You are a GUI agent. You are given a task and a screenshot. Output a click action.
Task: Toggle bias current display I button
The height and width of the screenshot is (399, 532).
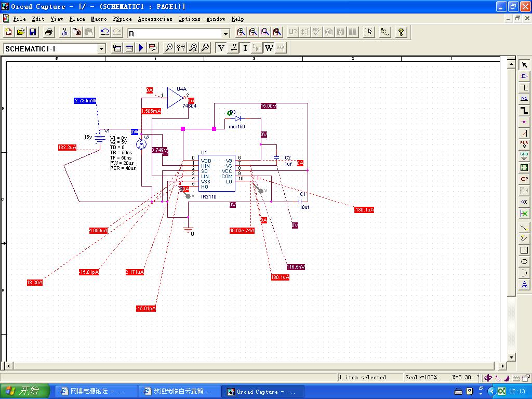[x=245, y=48]
